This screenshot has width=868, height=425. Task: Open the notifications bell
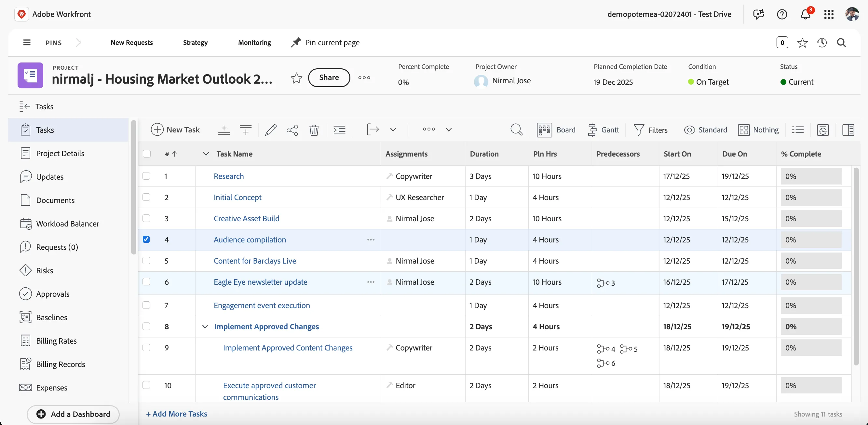[806, 14]
